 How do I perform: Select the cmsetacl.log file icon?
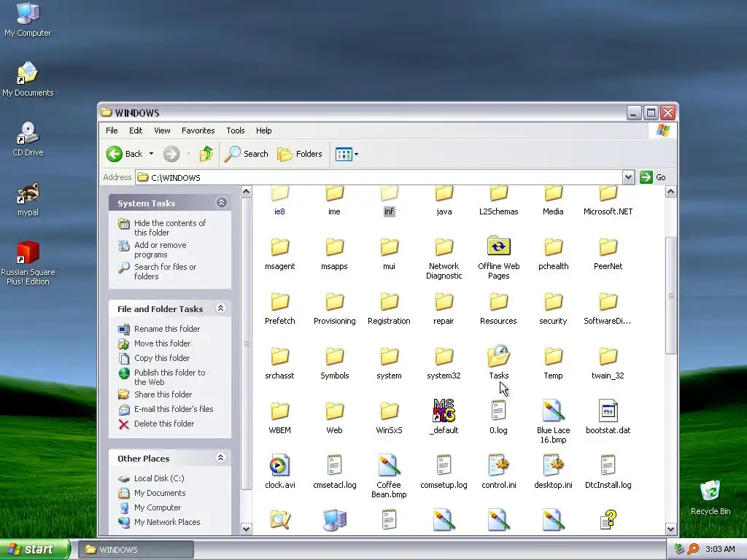(x=334, y=465)
